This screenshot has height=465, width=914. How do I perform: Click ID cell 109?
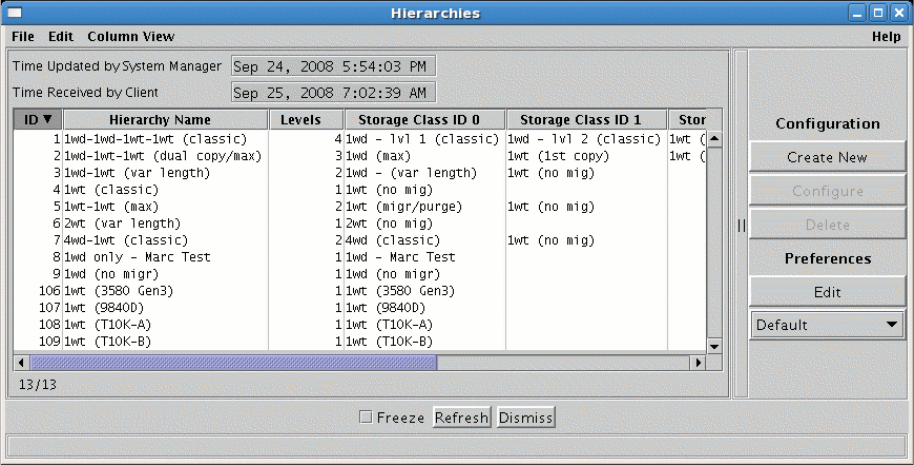point(50,342)
